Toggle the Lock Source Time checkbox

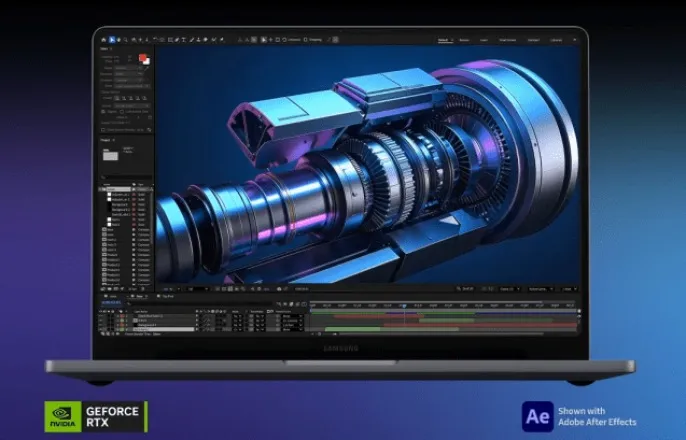click(122, 112)
